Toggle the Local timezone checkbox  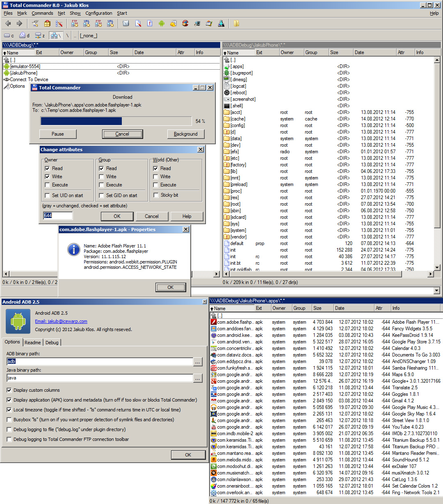click(9, 410)
